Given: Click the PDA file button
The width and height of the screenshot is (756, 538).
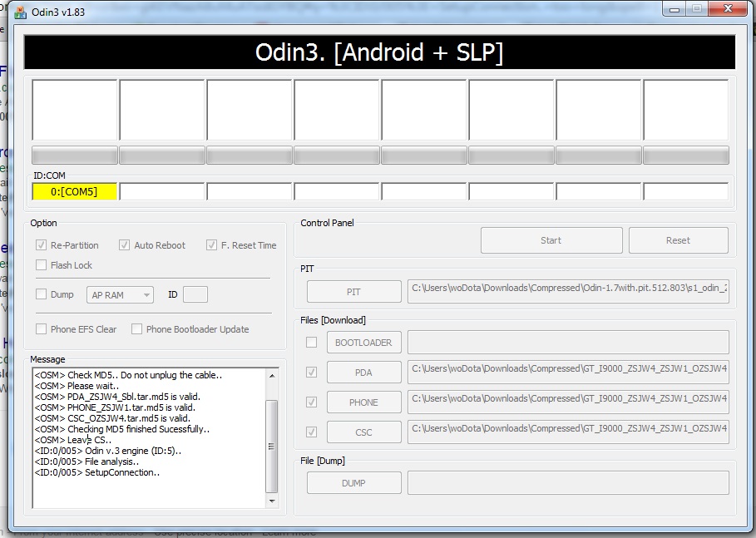Looking at the screenshot, I should (x=363, y=373).
